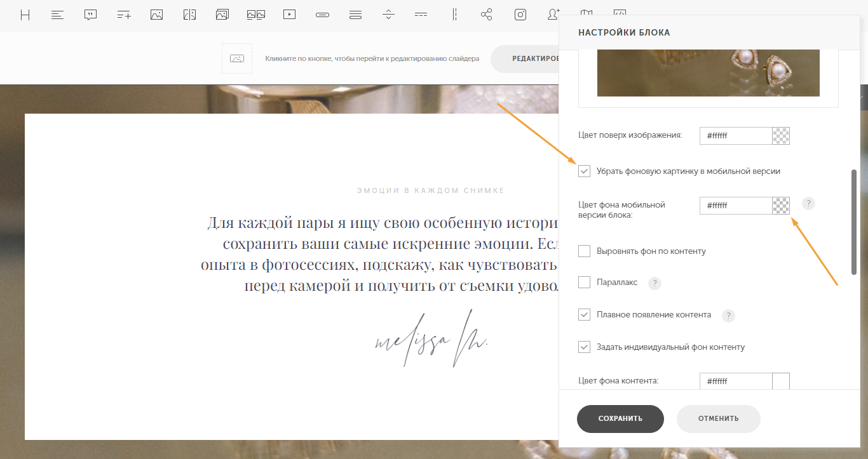Choose the video block icon

pyautogui.click(x=290, y=15)
